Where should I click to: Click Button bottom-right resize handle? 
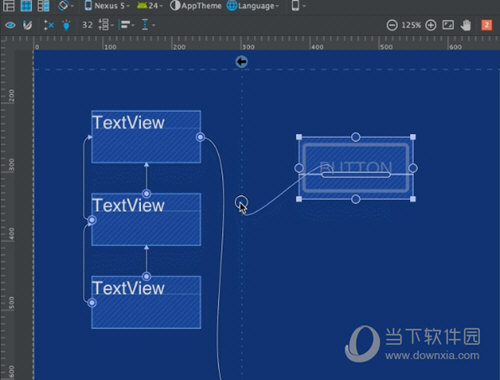click(413, 199)
